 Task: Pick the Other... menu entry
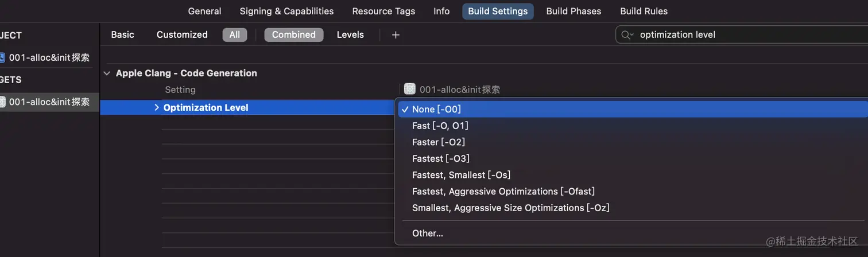coord(428,233)
